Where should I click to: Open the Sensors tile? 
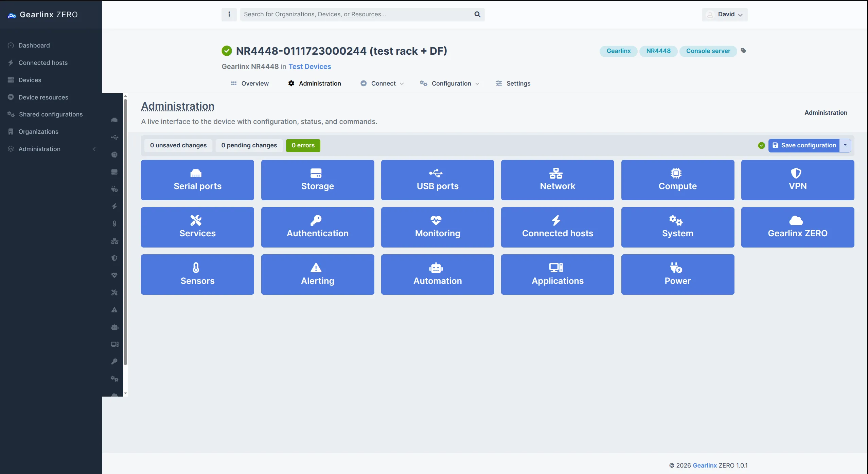click(x=197, y=274)
